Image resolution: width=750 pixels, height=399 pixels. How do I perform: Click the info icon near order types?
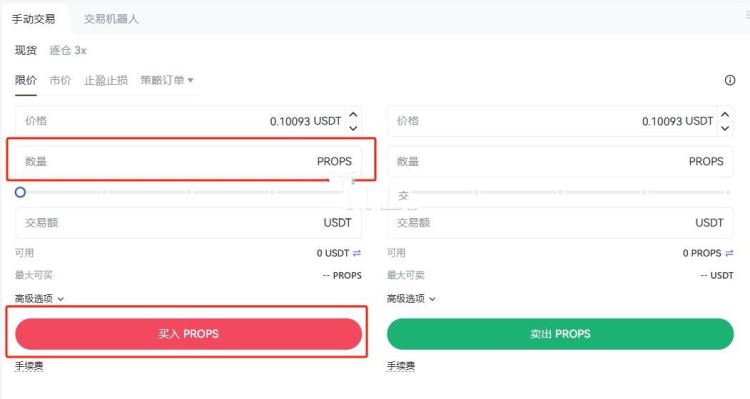coord(729,80)
